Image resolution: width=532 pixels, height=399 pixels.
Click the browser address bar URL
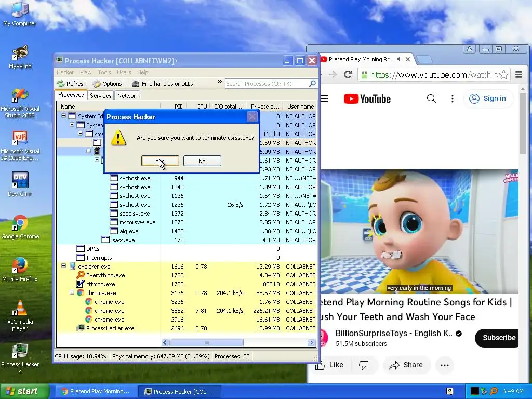click(433, 75)
